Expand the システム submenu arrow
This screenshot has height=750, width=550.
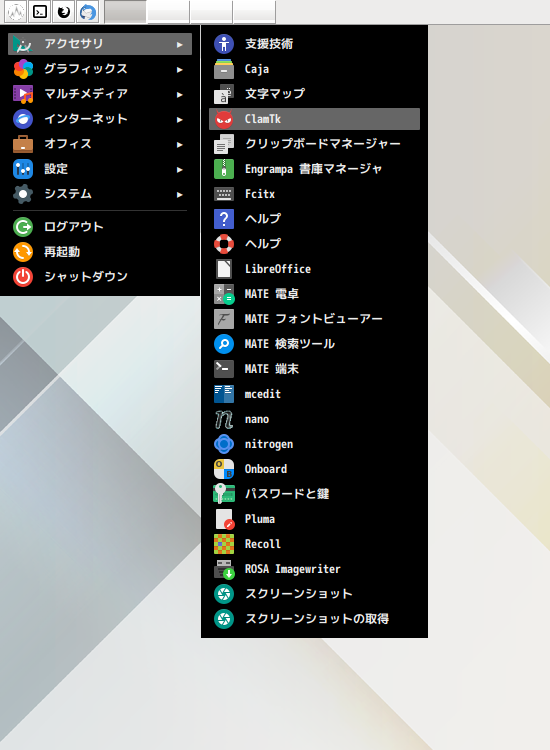tap(180, 194)
